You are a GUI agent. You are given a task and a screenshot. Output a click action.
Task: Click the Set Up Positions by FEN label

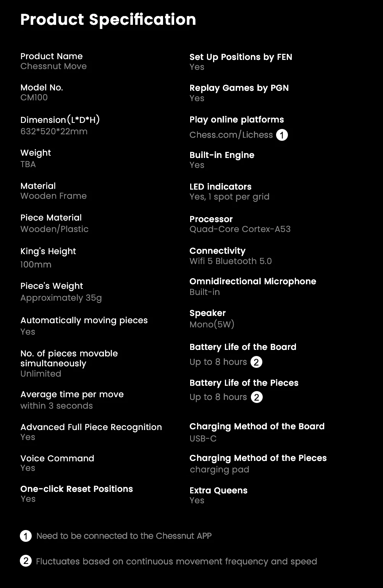point(241,57)
